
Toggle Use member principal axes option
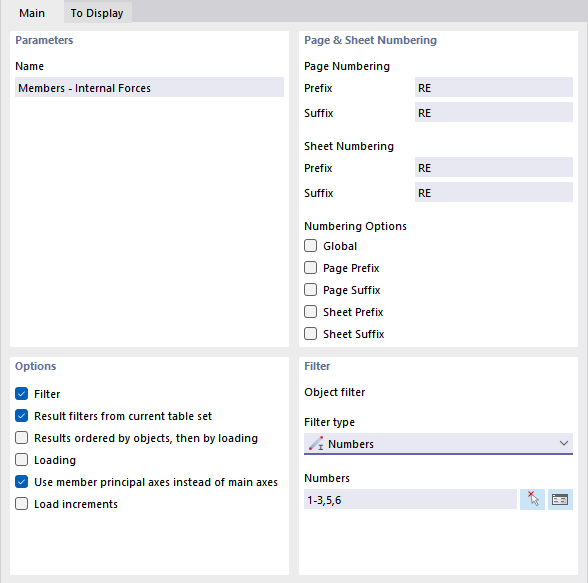click(22, 482)
